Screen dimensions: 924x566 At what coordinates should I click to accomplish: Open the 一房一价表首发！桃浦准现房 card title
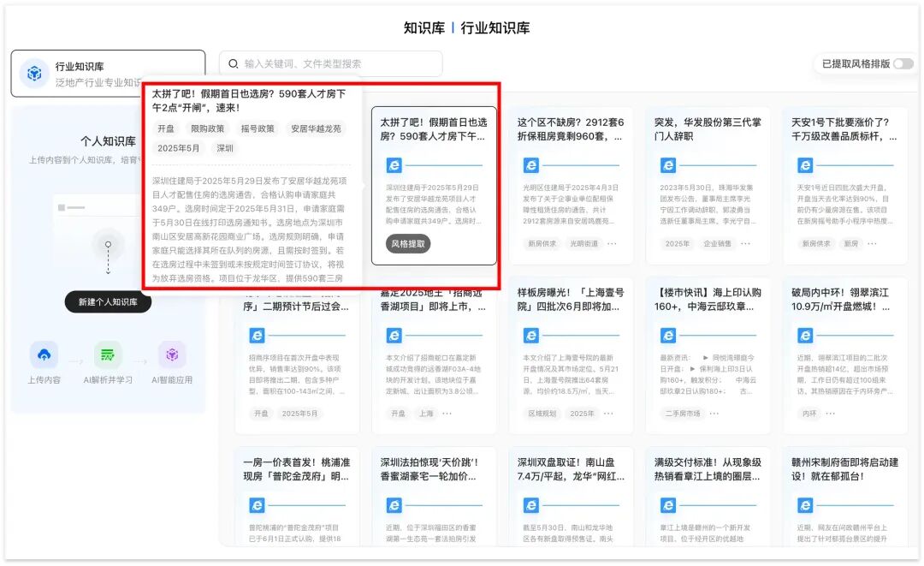coord(296,469)
